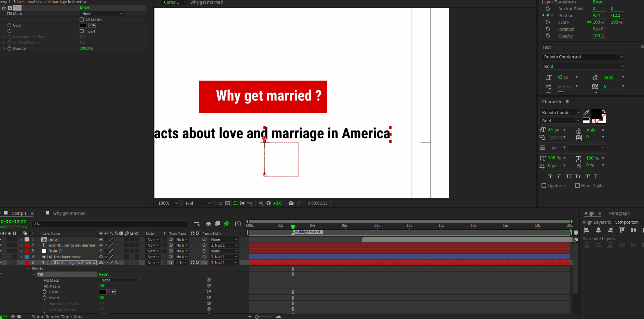Screen dimensions: 644x319
Task: Toggle the Color stopwatch in the timeline Fill effect
Action: point(44,292)
